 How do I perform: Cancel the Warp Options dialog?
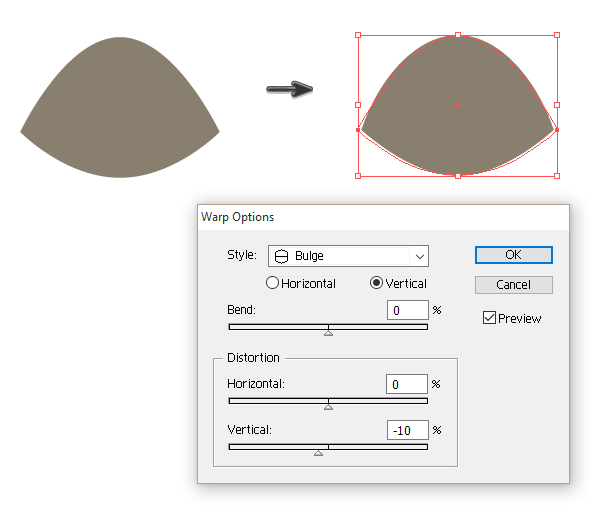(x=513, y=285)
